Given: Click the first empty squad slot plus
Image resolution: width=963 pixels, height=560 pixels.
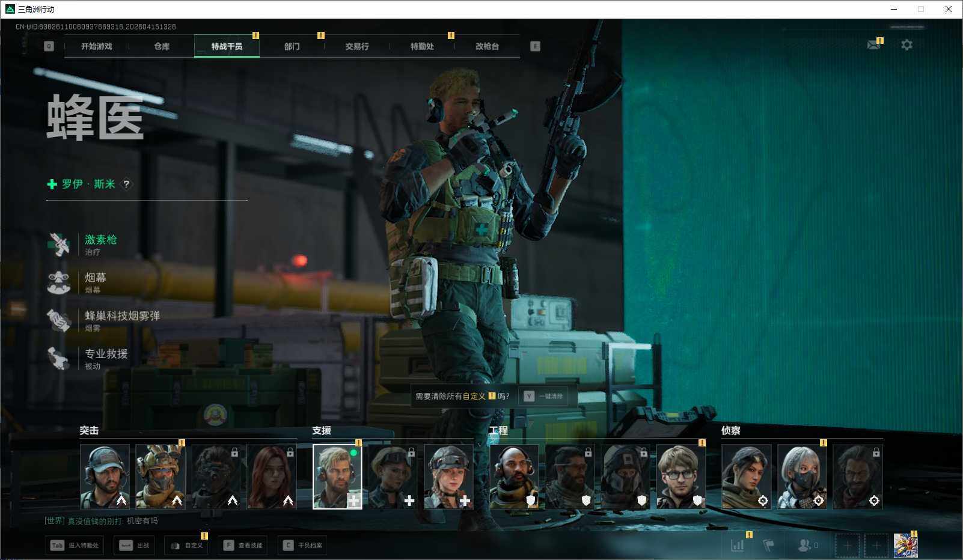Looking at the screenshot, I should click(847, 546).
